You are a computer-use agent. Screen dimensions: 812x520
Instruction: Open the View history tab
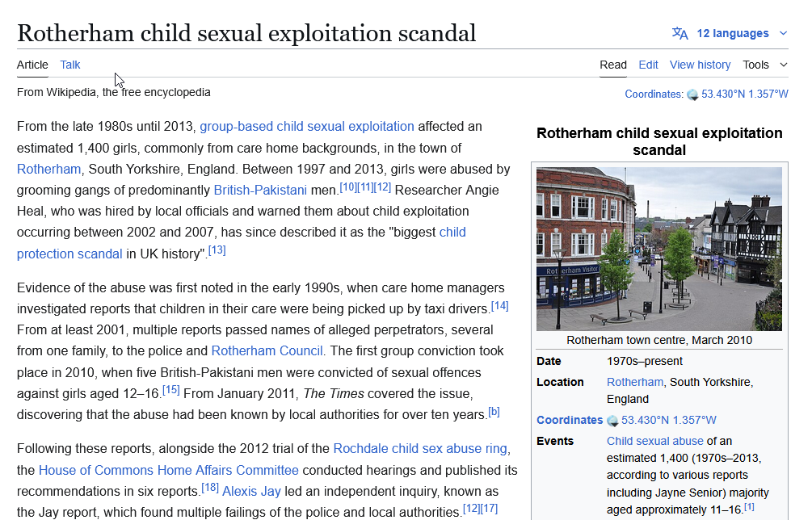click(x=701, y=65)
